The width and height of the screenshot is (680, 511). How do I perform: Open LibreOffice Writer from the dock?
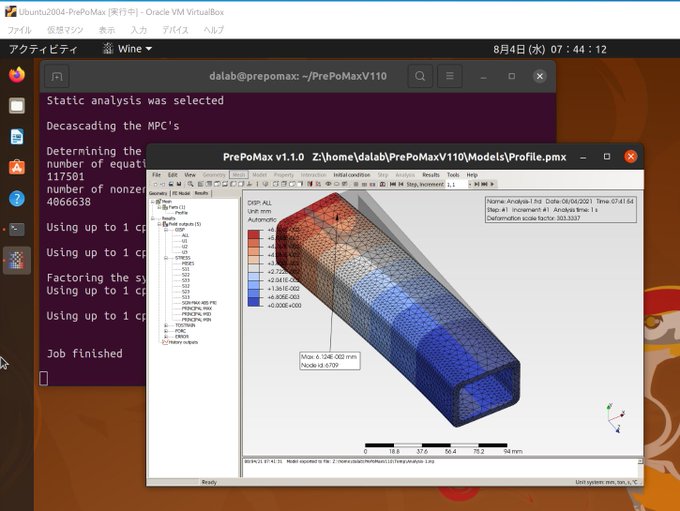point(17,137)
